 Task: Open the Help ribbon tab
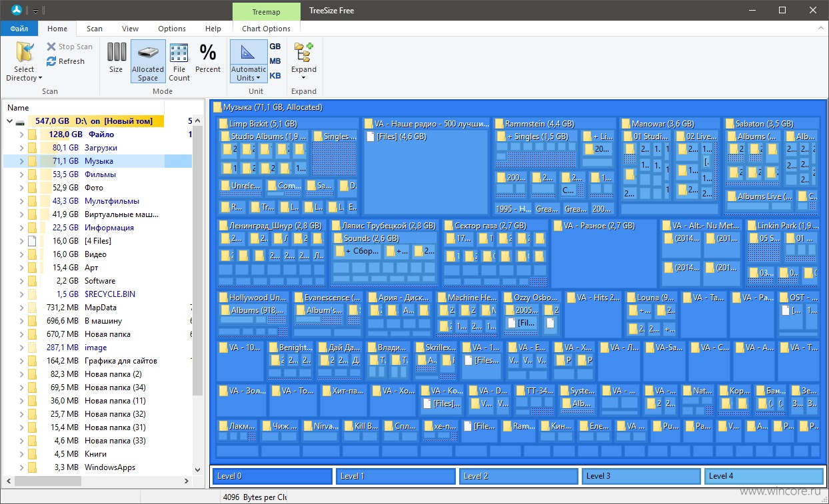[x=213, y=29]
